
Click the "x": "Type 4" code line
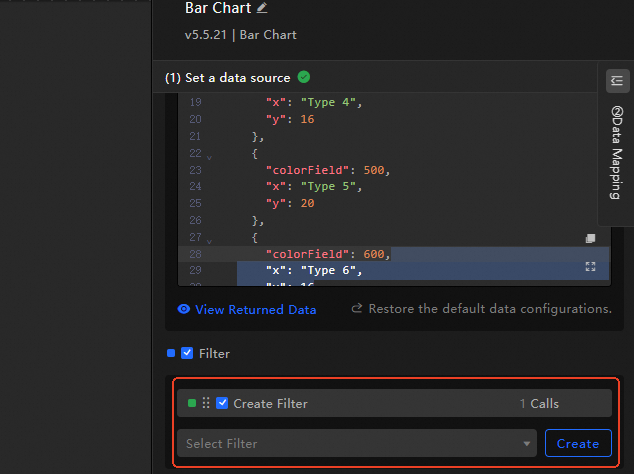(314, 102)
